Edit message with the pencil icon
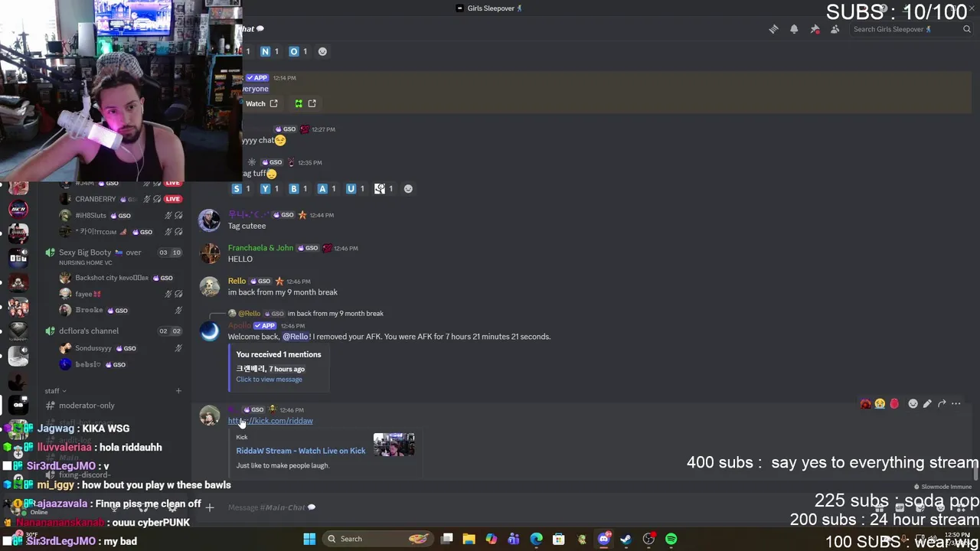 click(927, 403)
